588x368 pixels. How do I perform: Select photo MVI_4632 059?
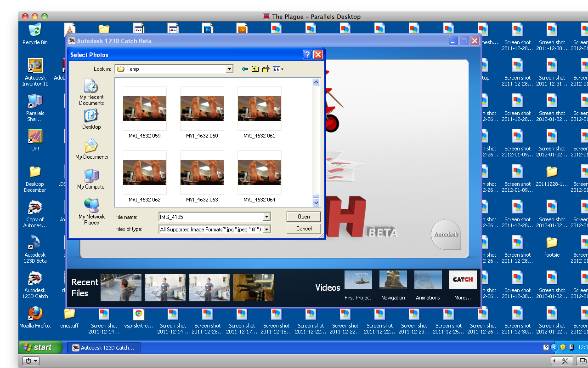(x=145, y=112)
